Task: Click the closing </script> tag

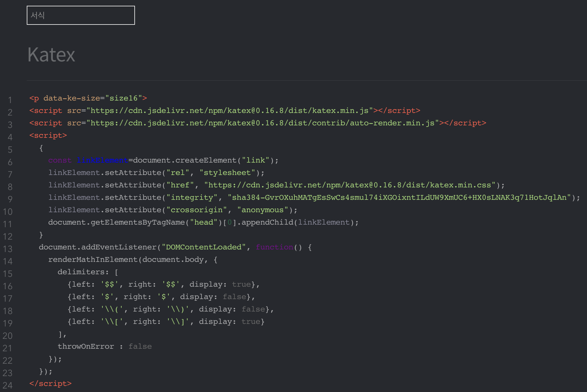Action: (x=50, y=384)
